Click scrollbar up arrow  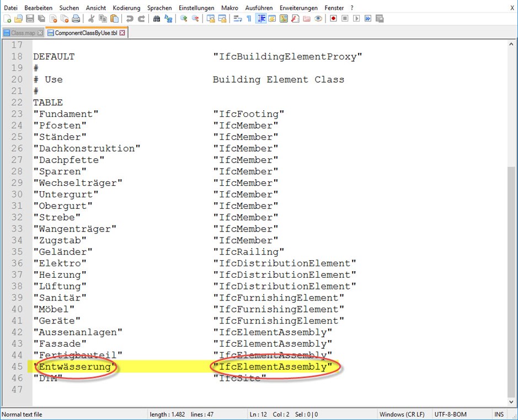coord(511,44)
